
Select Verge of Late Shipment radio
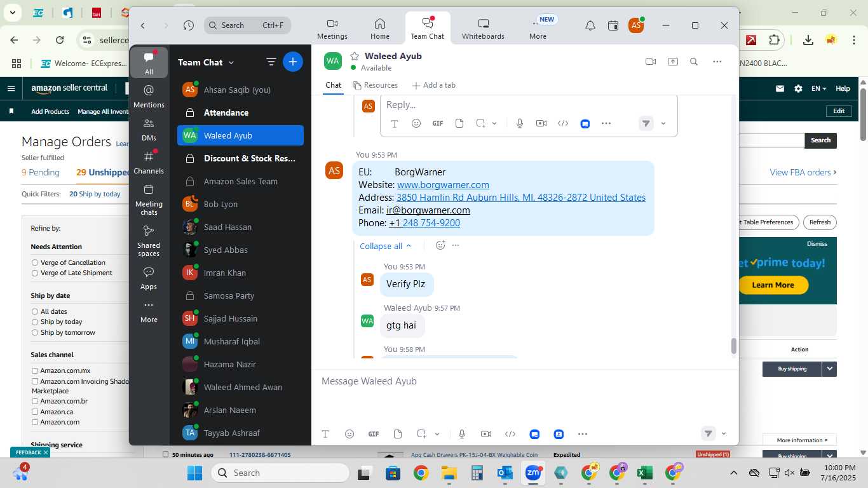pos(35,273)
